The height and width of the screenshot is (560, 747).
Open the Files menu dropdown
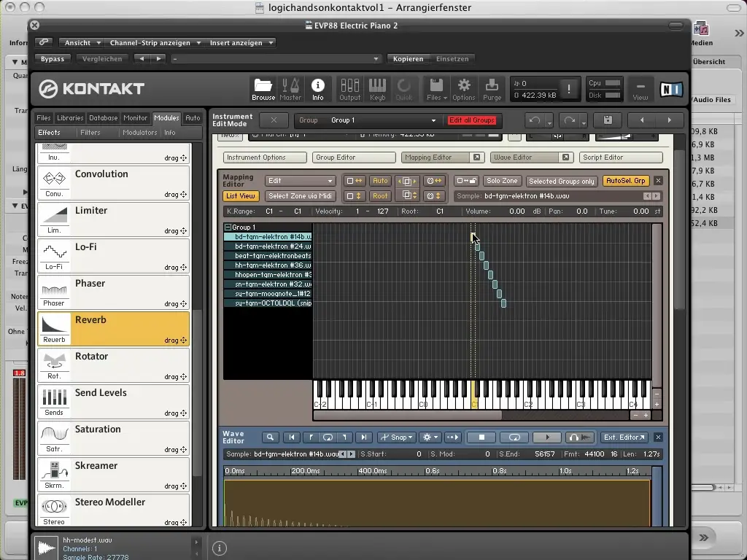coord(436,89)
